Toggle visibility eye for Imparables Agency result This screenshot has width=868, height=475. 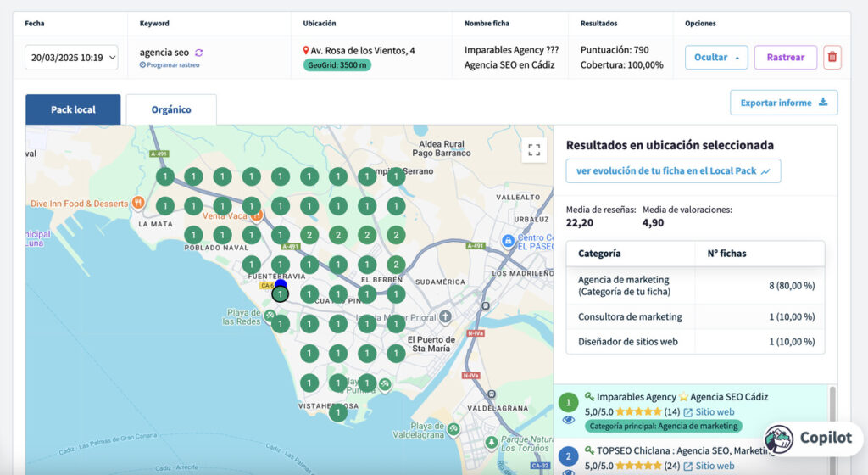tap(568, 420)
